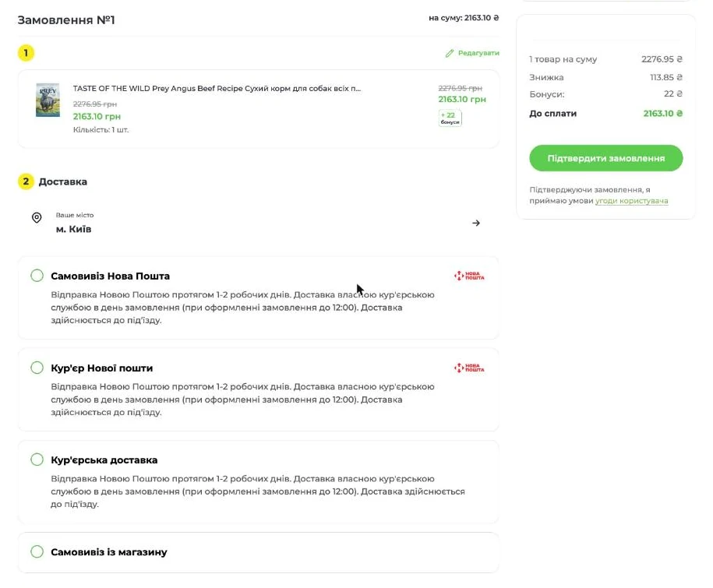Click the Редагувати edit link text

[x=478, y=53]
